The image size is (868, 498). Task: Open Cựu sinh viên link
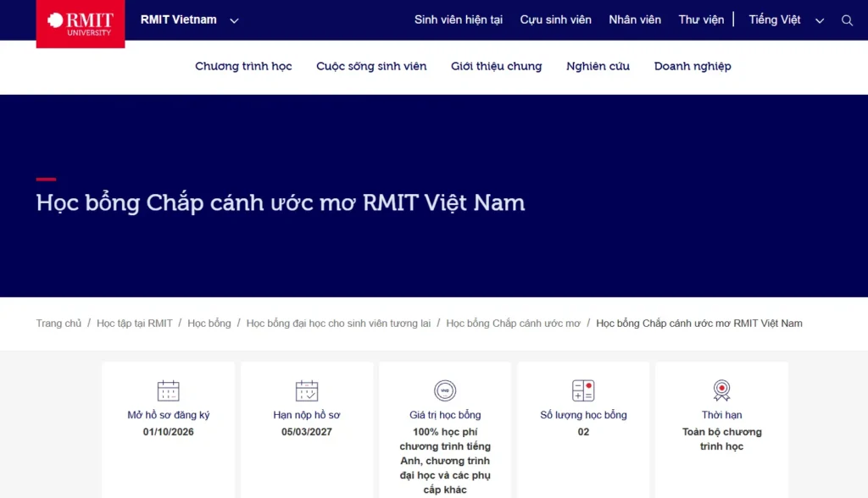click(x=555, y=20)
